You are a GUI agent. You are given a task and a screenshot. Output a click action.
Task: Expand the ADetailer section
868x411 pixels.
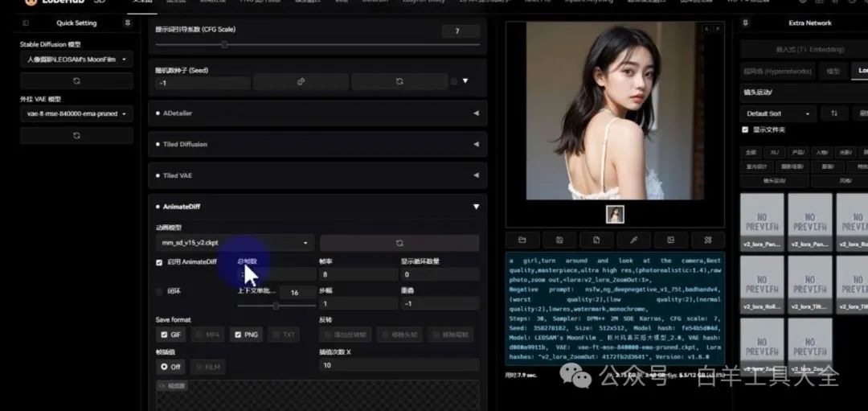tap(317, 113)
